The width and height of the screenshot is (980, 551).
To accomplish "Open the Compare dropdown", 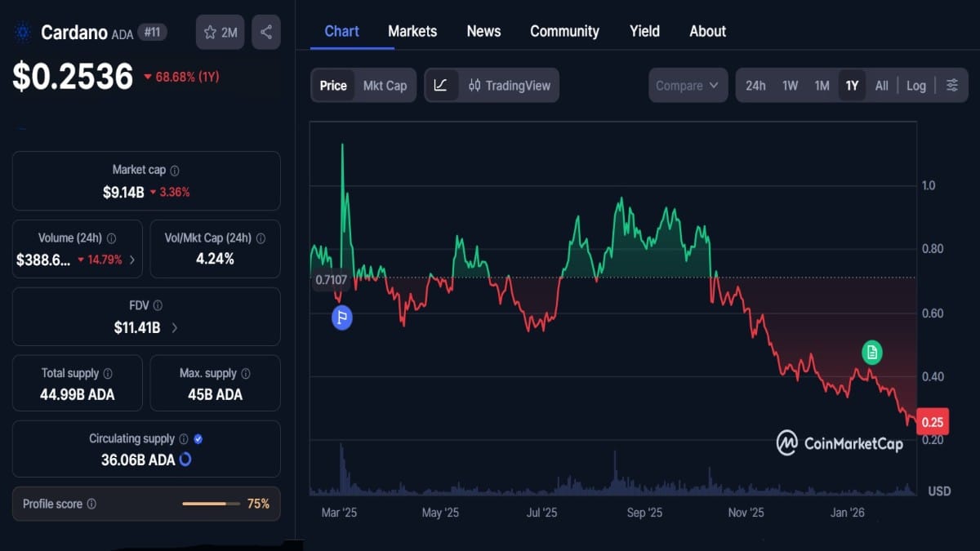I will (x=688, y=86).
